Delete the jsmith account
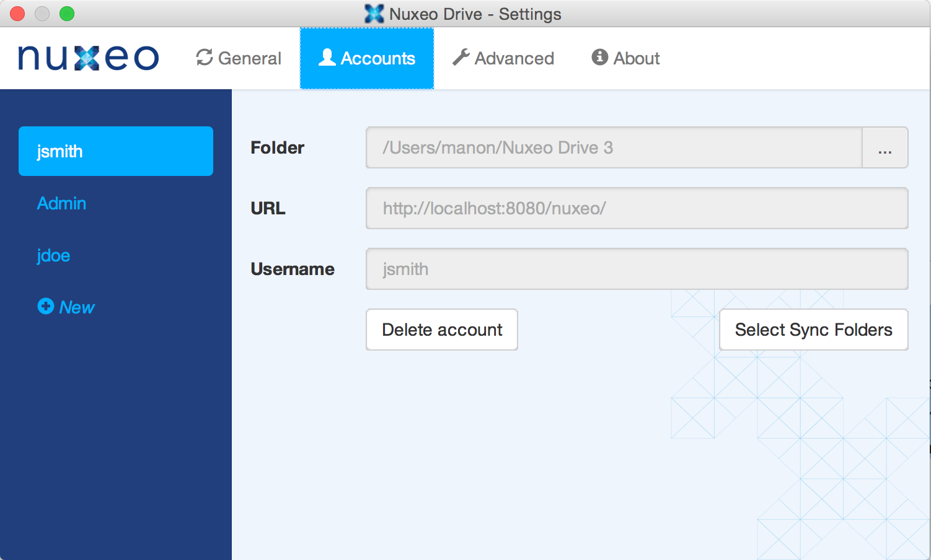Screen dimensions: 931x560 (x=442, y=330)
